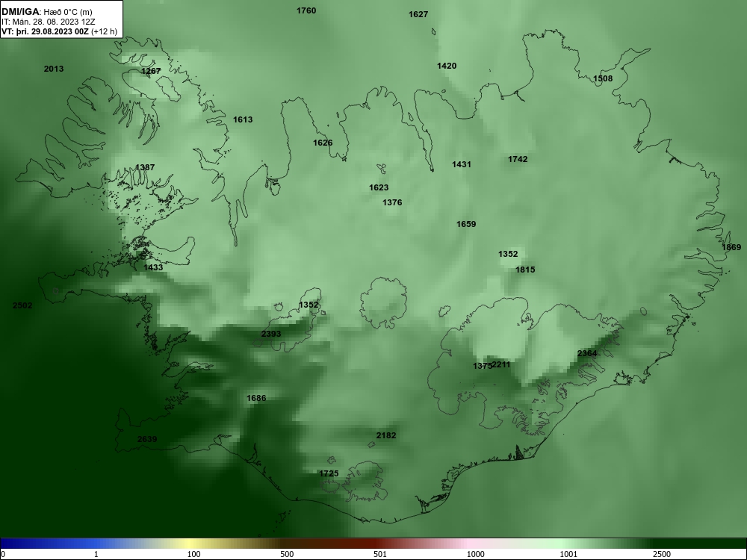Click the 1267 value in the Westfjords

(x=151, y=71)
